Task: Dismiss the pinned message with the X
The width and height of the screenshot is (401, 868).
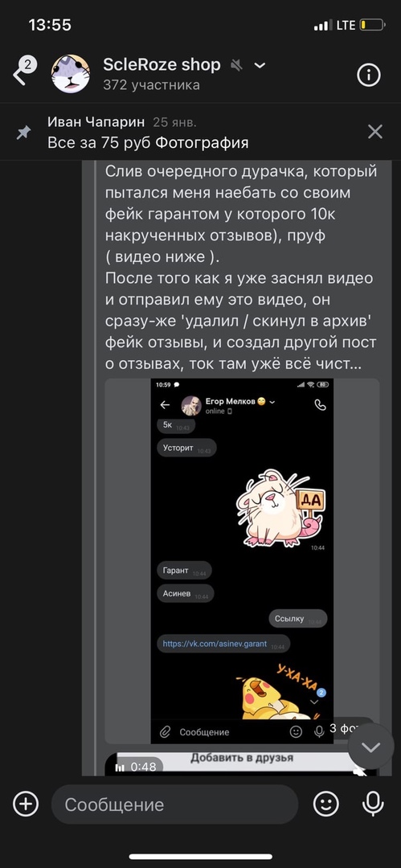Action: (x=375, y=132)
